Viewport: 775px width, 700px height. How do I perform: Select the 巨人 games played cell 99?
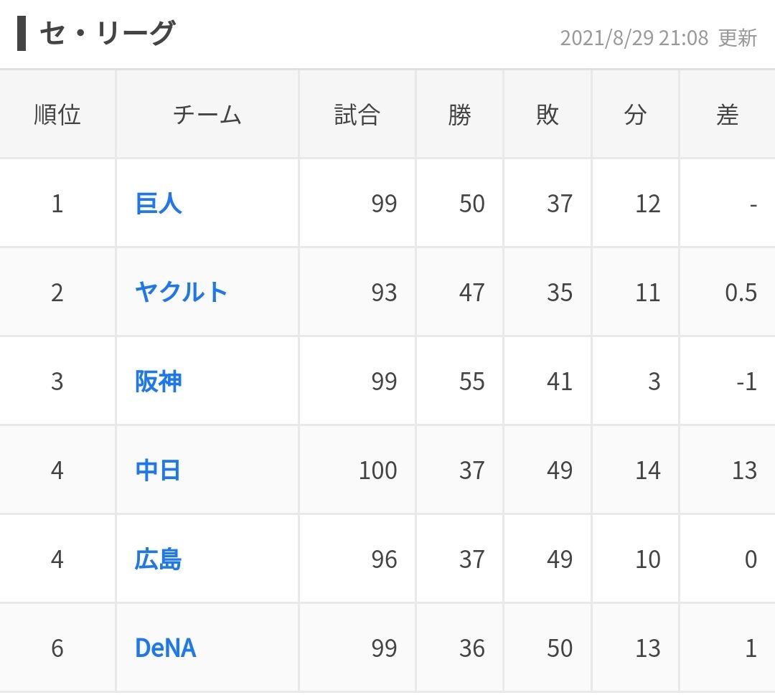tap(384, 204)
